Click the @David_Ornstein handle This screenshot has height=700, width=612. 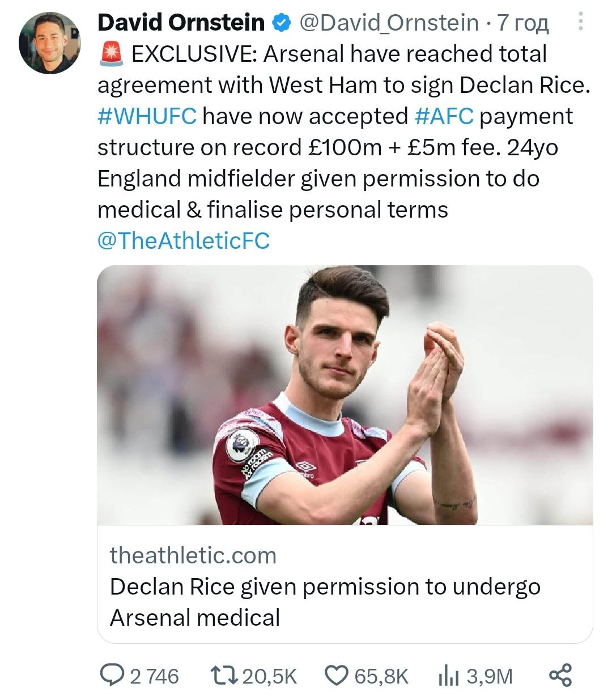(388, 23)
